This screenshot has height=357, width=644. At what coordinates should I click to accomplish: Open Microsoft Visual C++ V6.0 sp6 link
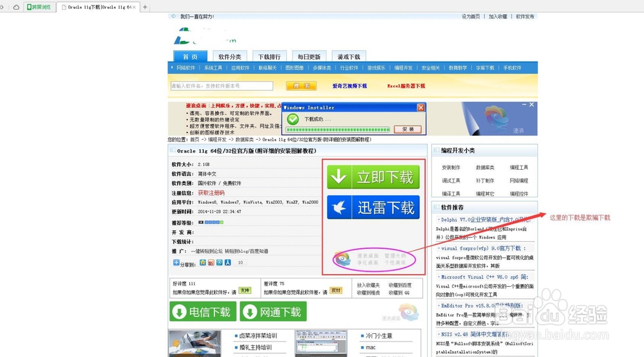(x=485, y=277)
